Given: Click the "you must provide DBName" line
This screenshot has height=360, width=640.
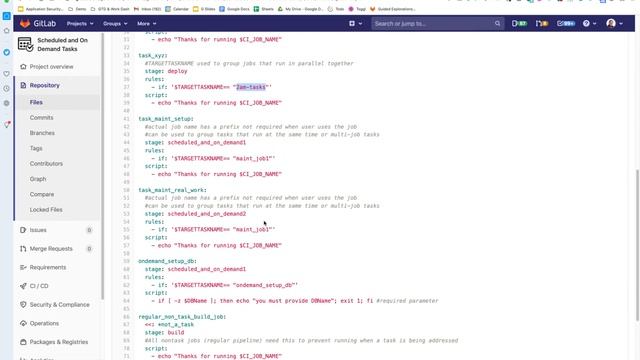Looking at the screenshot, I should (294, 301).
